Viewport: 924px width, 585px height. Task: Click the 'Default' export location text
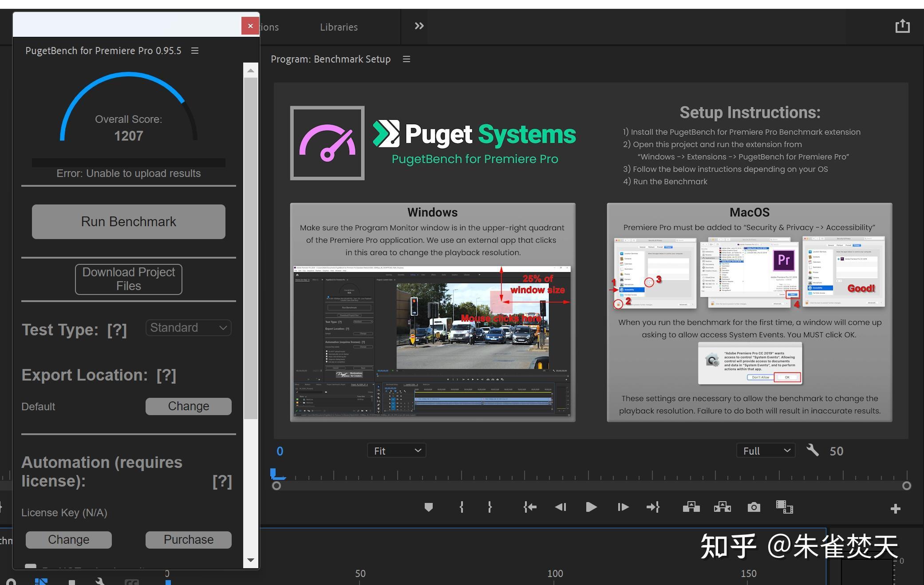point(38,407)
